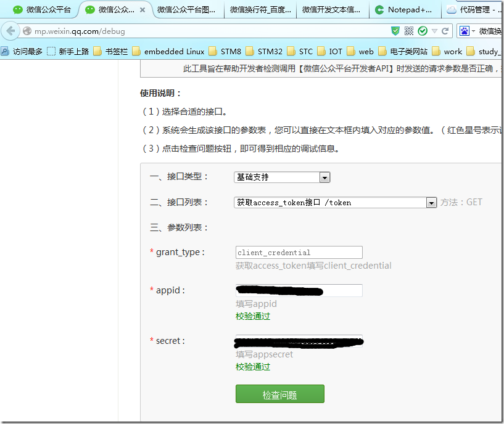Click the 填写appsecret hint text

point(264,354)
